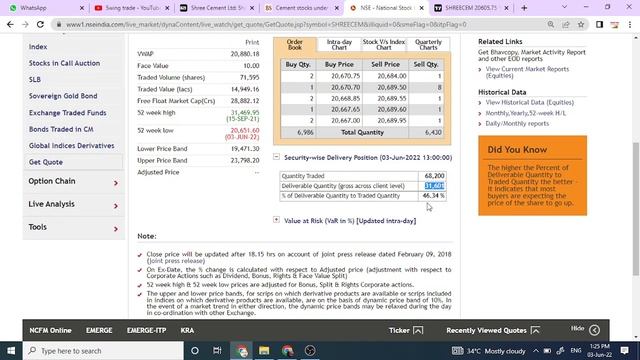Select the Intra-day Chart tab
The width and height of the screenshot is (640, 360).
(339, 44)
